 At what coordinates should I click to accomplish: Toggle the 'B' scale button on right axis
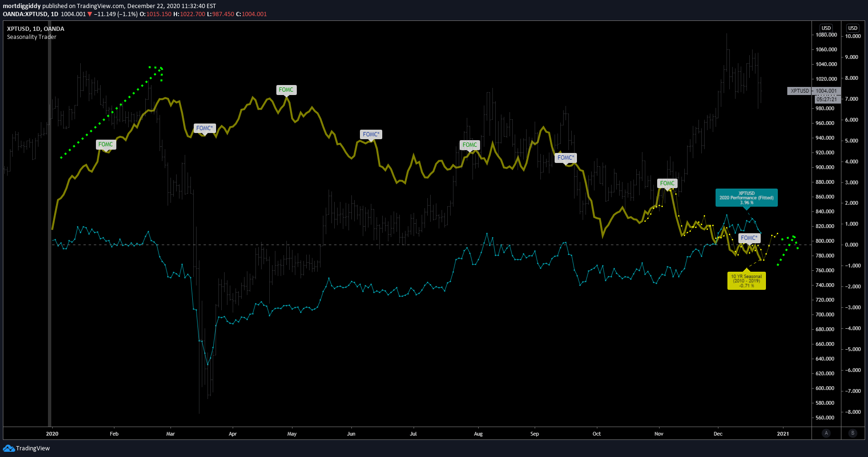(853, 433)
